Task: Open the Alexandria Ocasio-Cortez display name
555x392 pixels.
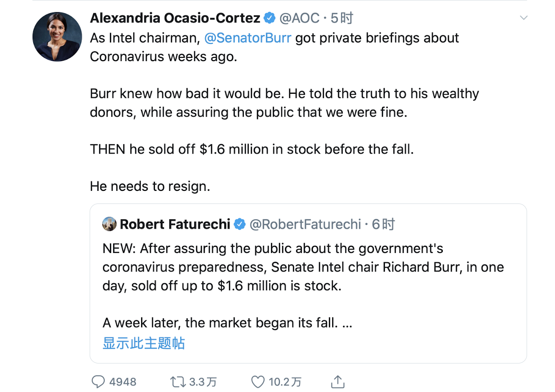Action: (175, 18)
